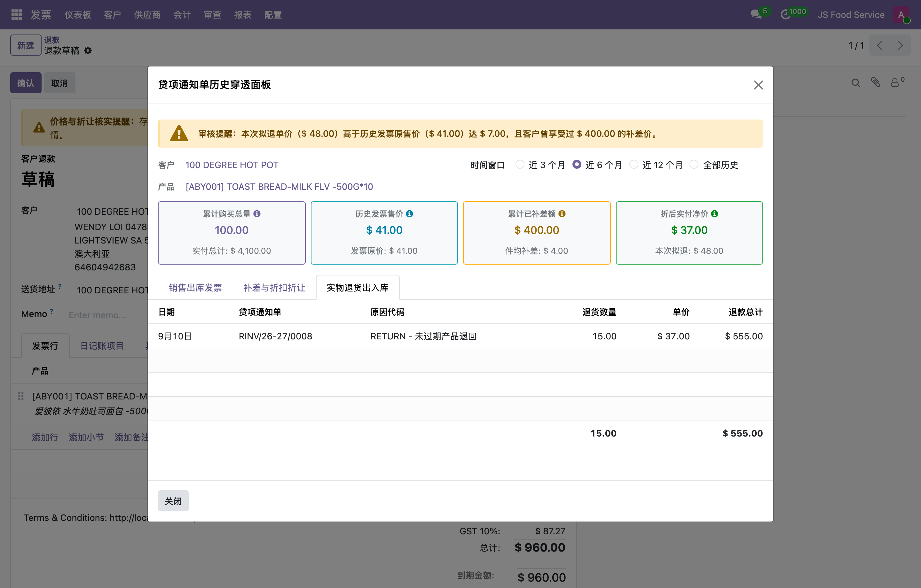Open the chat messages icon with 5 badge

tap(756, 14)
